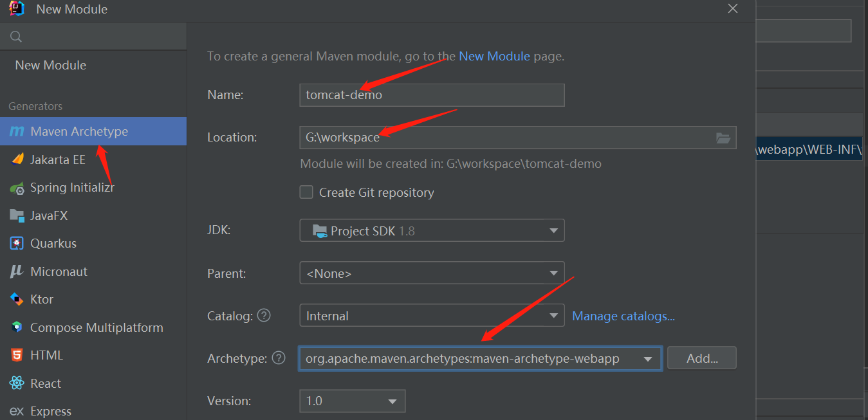This screenshot has height=420, width=868.
Task: Open the New Module page link
Action: (x=494, y=56)
